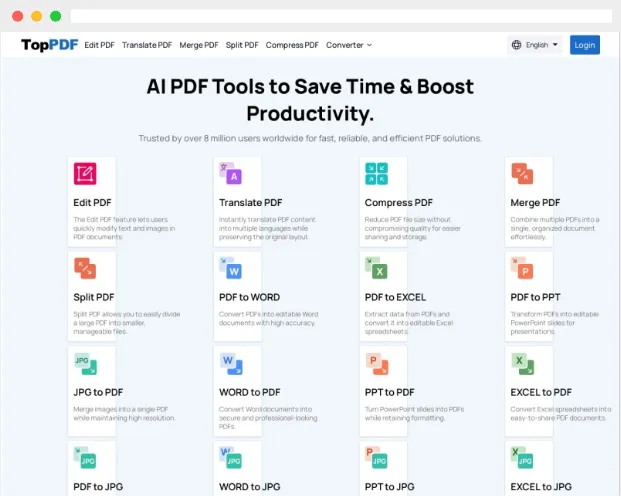This screenshot has width=621, height=496.
Task: Open the Translate PDF card title
Action: [250, 202]
